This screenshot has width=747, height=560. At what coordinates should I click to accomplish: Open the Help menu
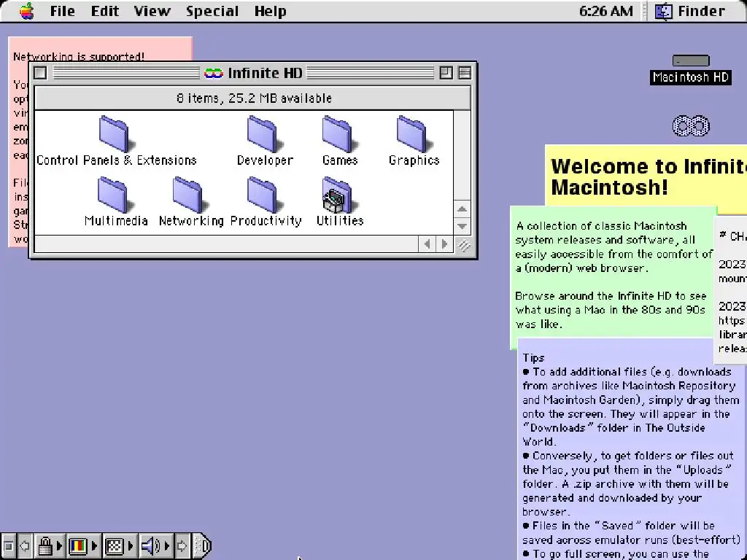pyautogui.click(x=270, y=11)
